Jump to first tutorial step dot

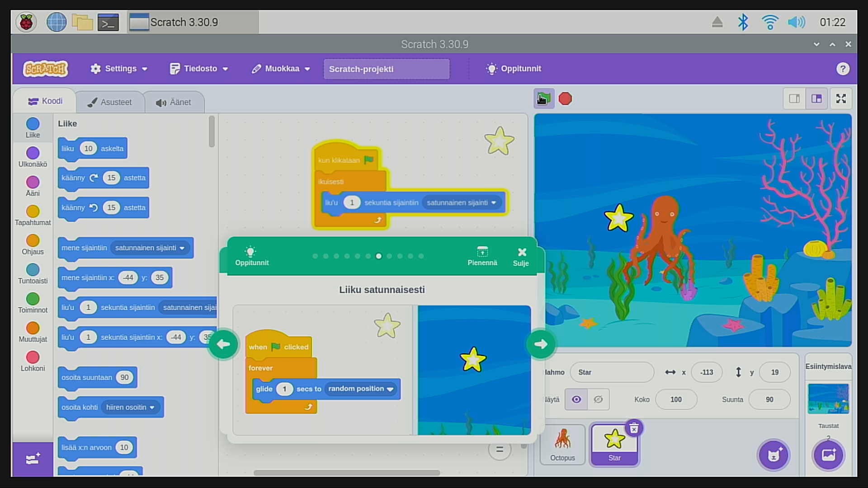point(315,256)
